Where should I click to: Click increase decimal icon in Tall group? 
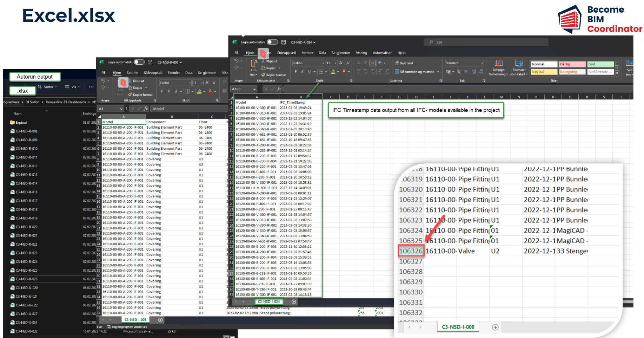[474, 72]
